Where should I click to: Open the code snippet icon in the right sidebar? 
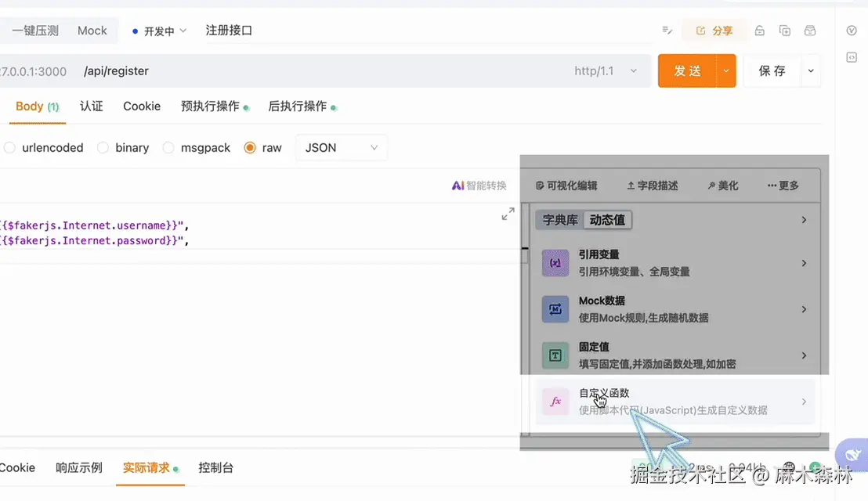[852, 57]
